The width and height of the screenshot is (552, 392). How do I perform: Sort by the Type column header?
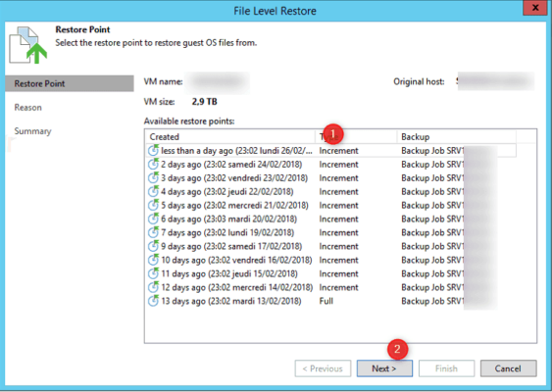[x=356, y=137]
